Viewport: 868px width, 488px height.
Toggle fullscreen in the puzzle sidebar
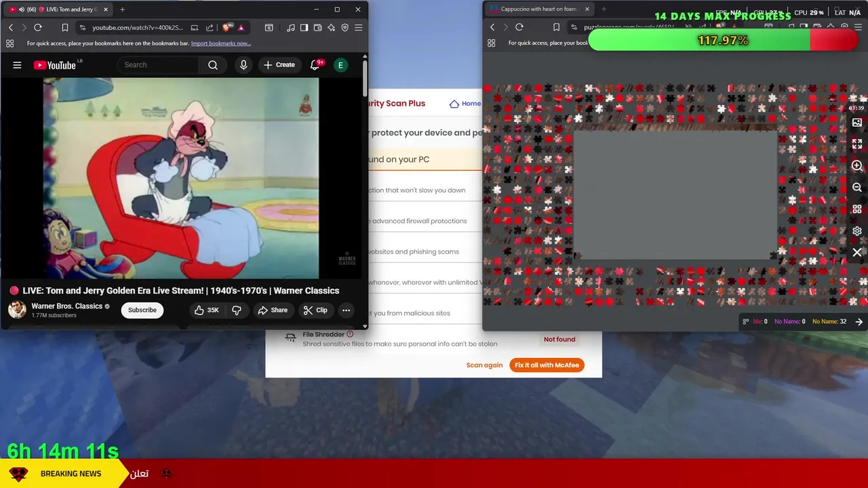coord(857,144)
